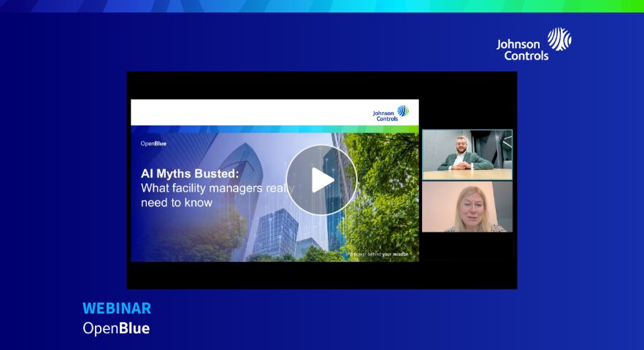Select the blonde woman's video thumbnail
The height and width of the screenshot is (350, 644).
(467, 207)
